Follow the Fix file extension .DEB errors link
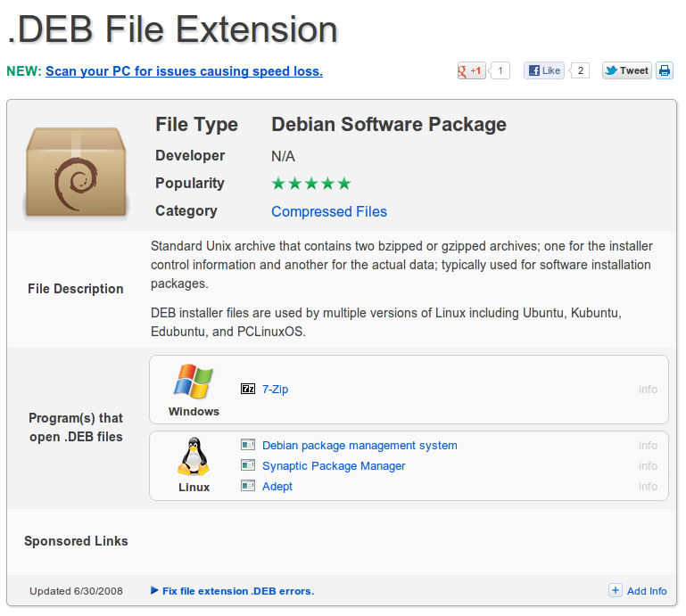 click(237, 591)
